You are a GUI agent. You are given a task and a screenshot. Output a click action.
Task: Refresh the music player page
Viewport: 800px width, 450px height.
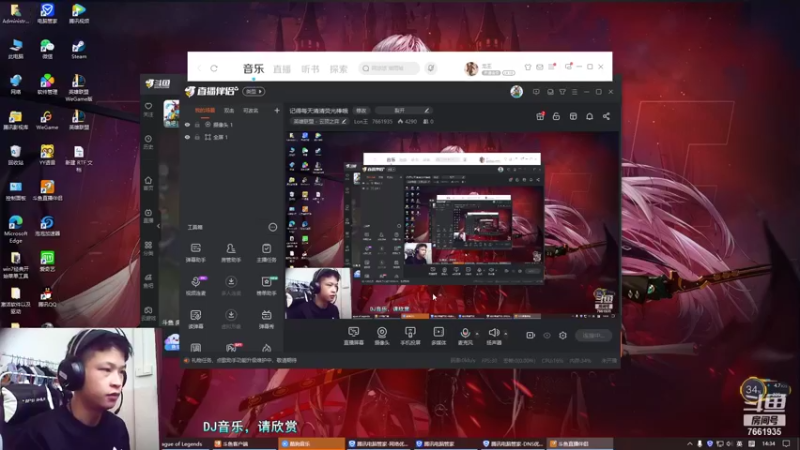point(214,68)
